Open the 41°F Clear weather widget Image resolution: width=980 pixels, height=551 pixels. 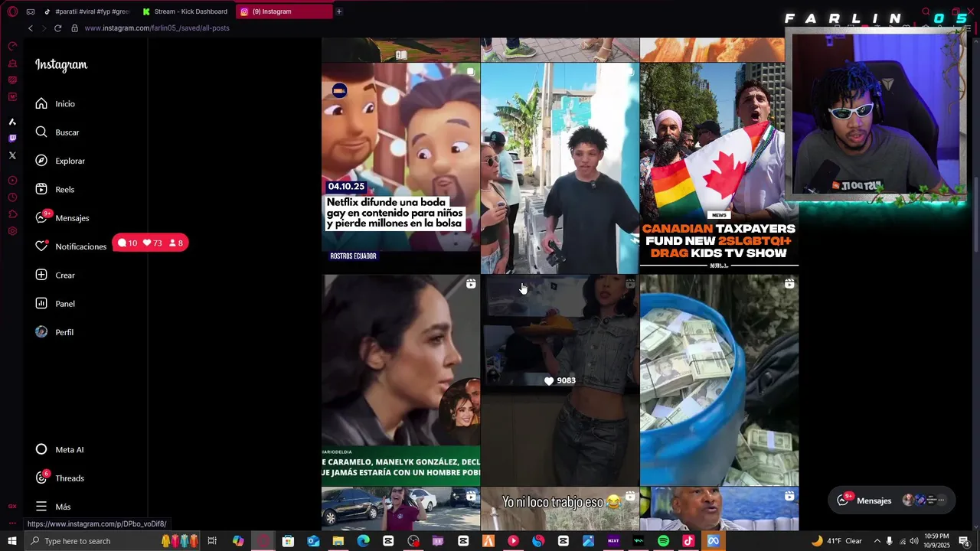point(836,541)
